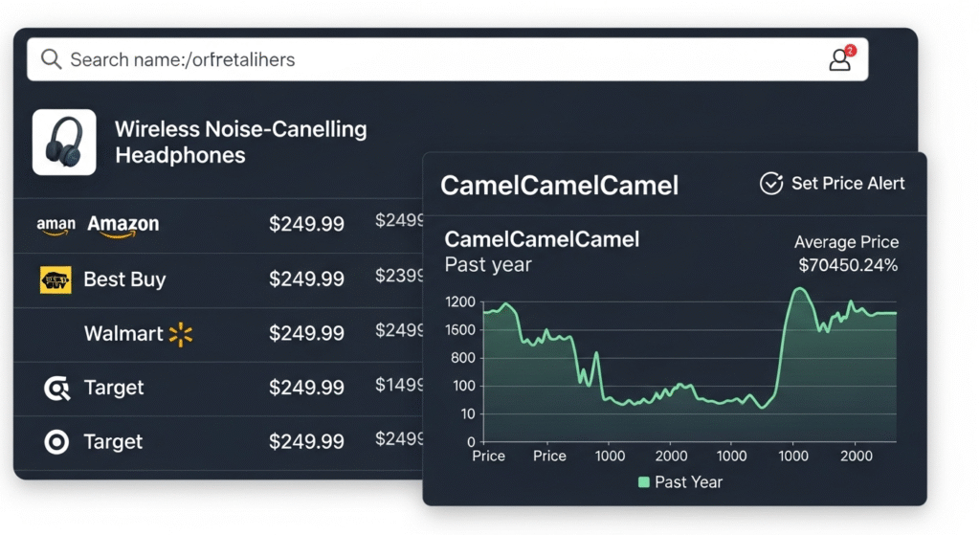
Task: Click the first Target magnifier-style icon
Action: 56,388
